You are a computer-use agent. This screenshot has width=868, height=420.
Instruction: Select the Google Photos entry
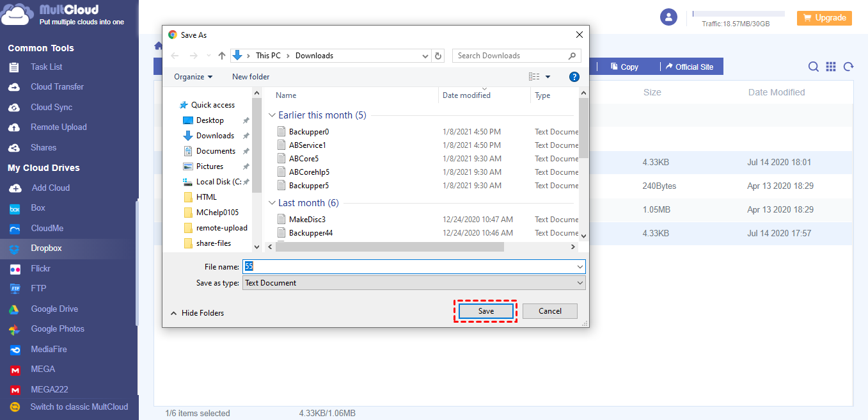coord(58,328)
